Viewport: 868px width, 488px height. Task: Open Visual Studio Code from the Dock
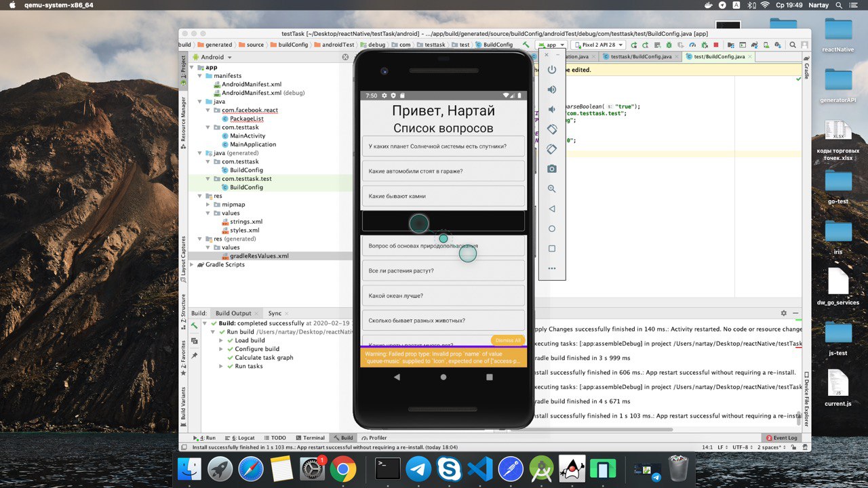[480, 468]
